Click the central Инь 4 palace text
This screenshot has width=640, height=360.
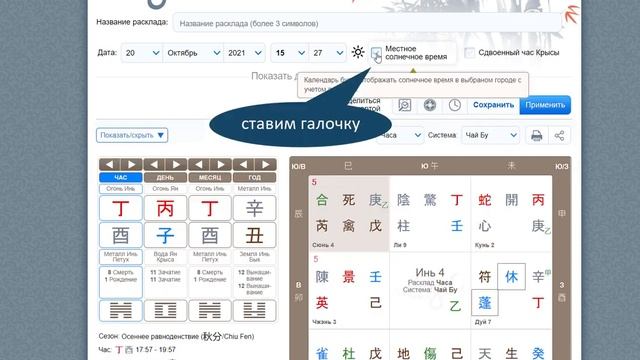[430, 272]
